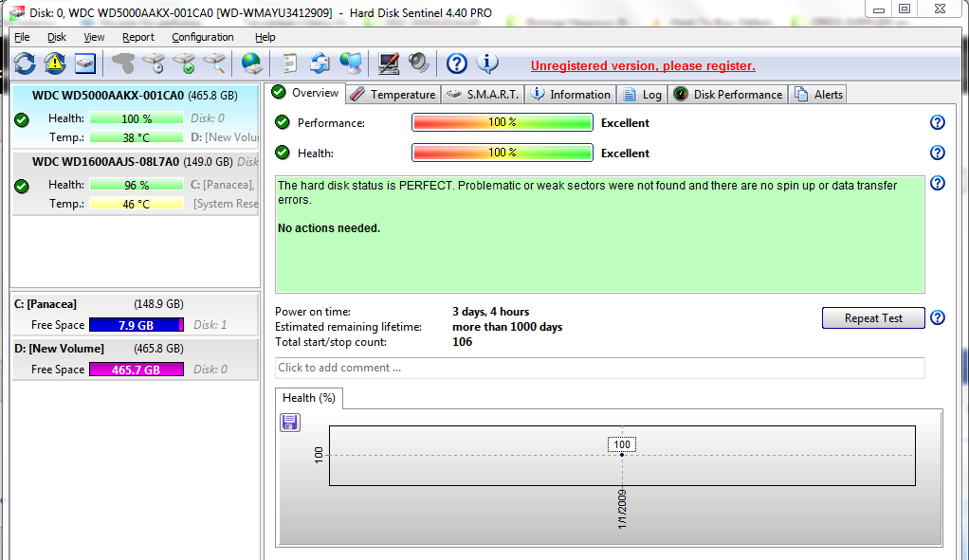Click the yellow warning alert toolbar icon
Screen dimensions: 969x560
pyautogui.click(x=55, y=63)
